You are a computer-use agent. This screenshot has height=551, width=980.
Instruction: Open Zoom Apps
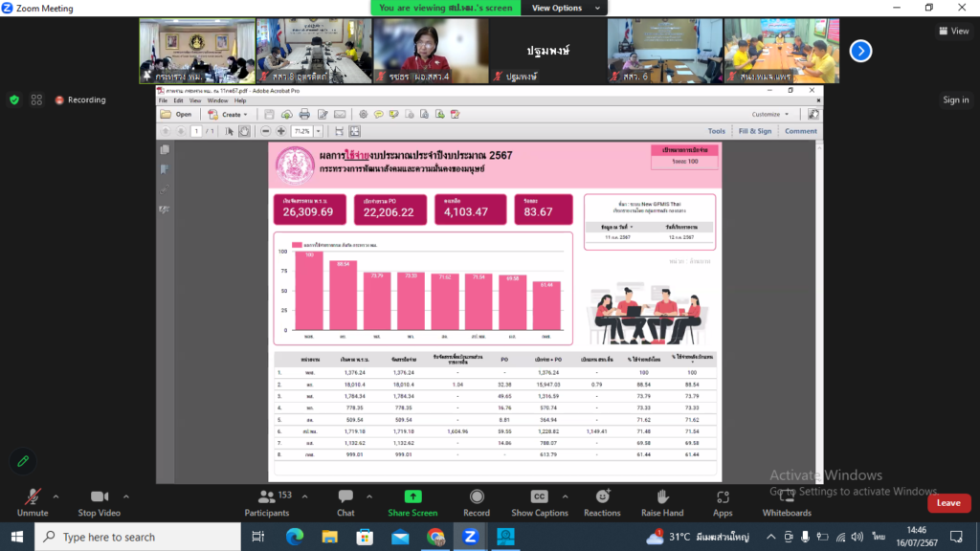[x=723, y=503]
